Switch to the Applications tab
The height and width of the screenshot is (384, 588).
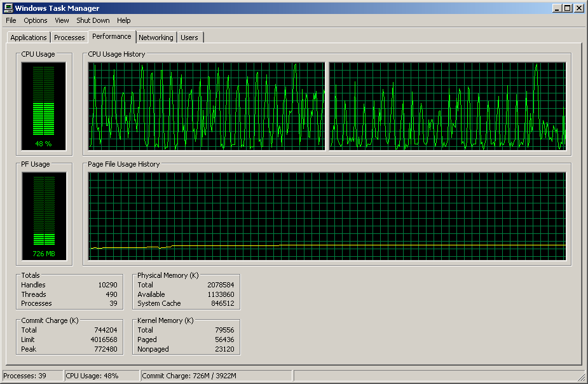tap(29, 38)
